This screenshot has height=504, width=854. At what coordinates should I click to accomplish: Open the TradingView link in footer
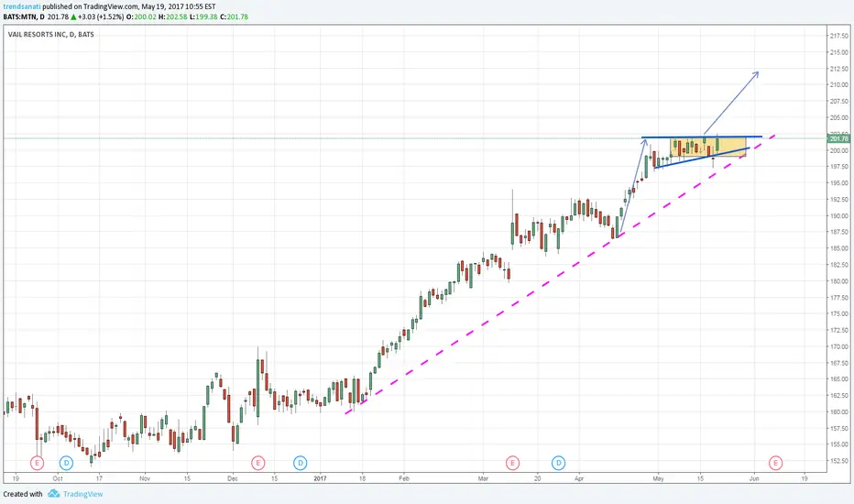click(x=82, y=494)
